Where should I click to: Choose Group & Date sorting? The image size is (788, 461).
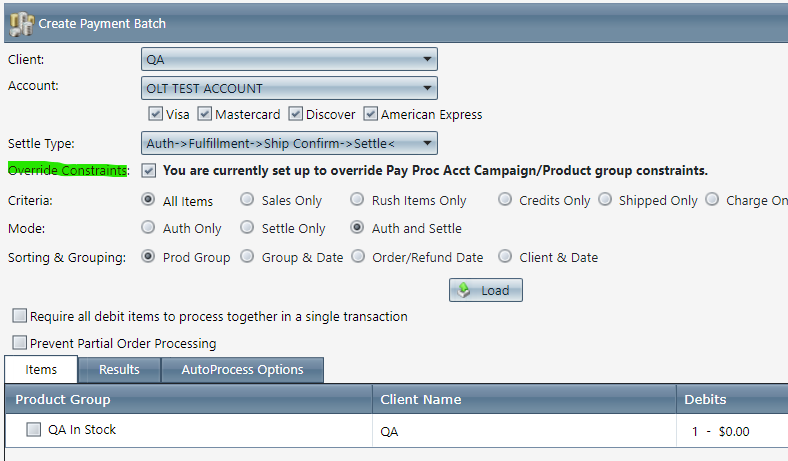(x=247, y=256)
